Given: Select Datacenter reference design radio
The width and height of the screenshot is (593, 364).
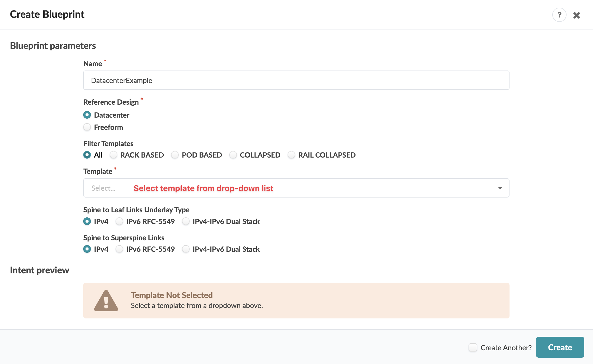Looking at the screenshot, I should click(87, 115).
